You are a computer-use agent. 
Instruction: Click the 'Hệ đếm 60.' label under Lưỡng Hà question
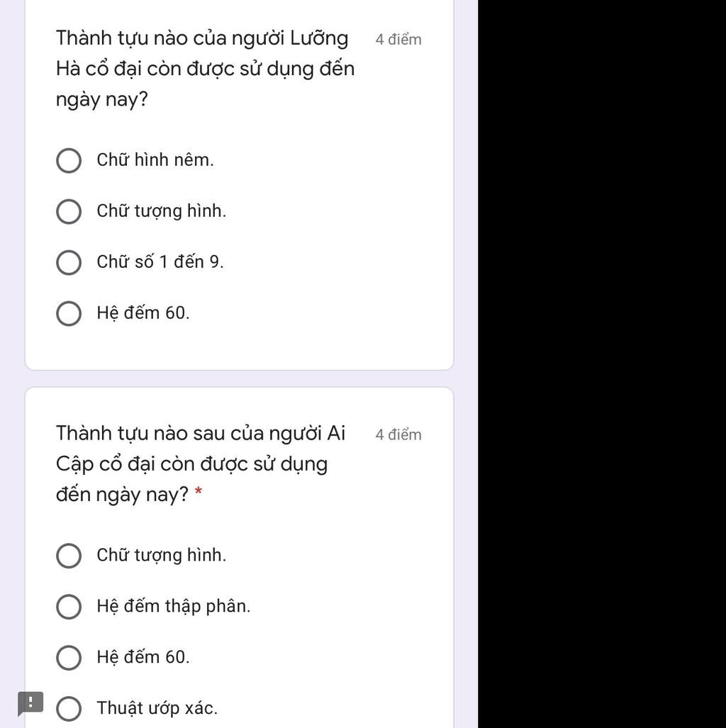143,313
